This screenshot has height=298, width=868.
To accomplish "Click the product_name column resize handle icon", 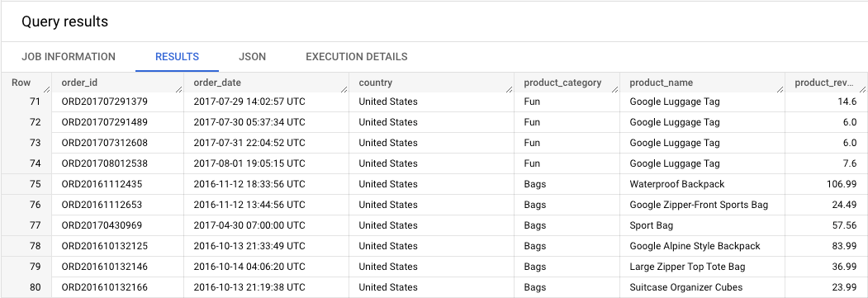I will 780,90.
